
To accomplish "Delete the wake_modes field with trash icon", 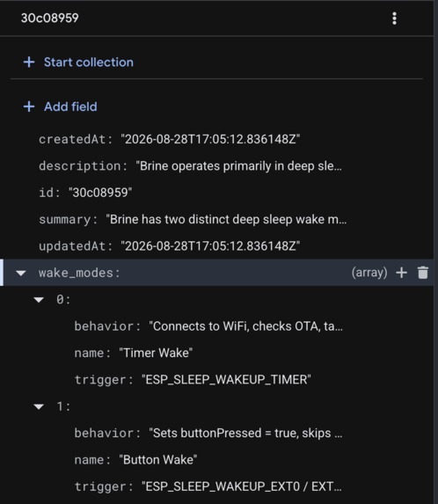I will pyautogui.click(x=423, y=273).
